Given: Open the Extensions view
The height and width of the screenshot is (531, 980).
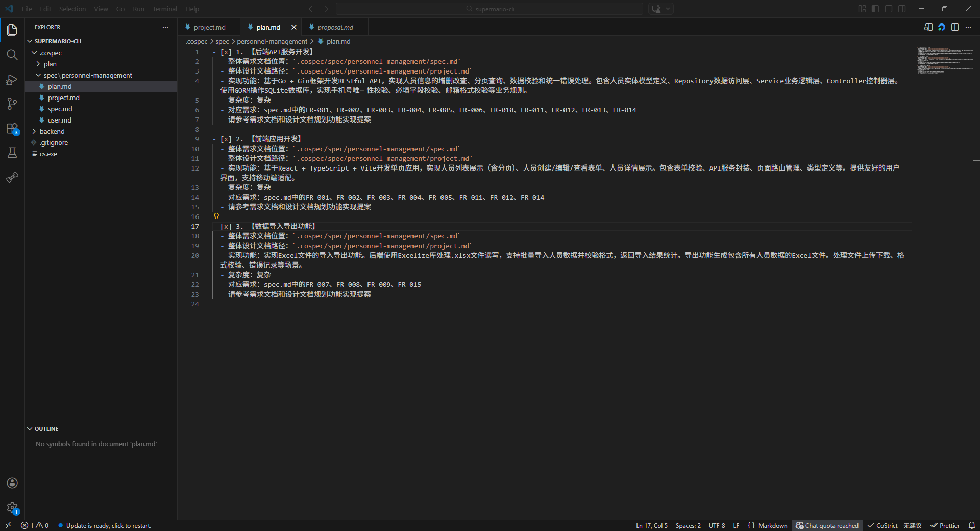Looking at the screenshot, I should 12,129.
